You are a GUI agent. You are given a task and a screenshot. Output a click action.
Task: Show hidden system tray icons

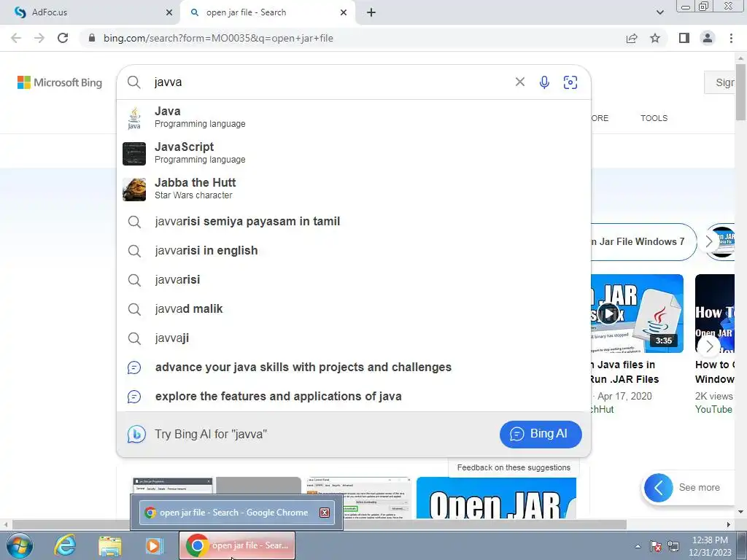[x=638, y=546]
